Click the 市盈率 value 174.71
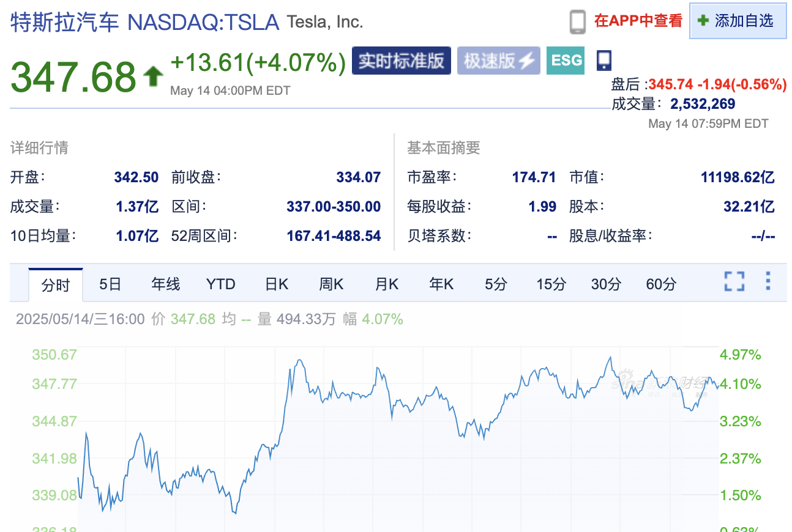This screenshot has height=532, width=792. tap(534, 177)
